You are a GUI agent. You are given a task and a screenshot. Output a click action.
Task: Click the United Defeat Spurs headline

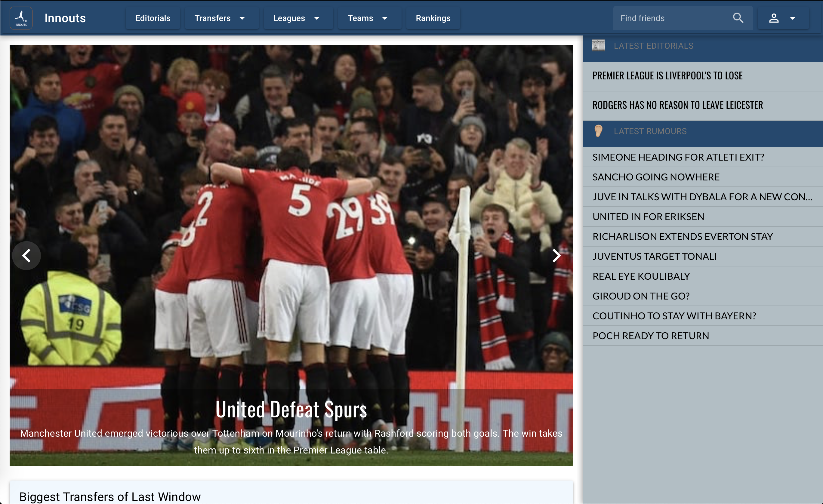pyautogui.click(x=291, y=410)
